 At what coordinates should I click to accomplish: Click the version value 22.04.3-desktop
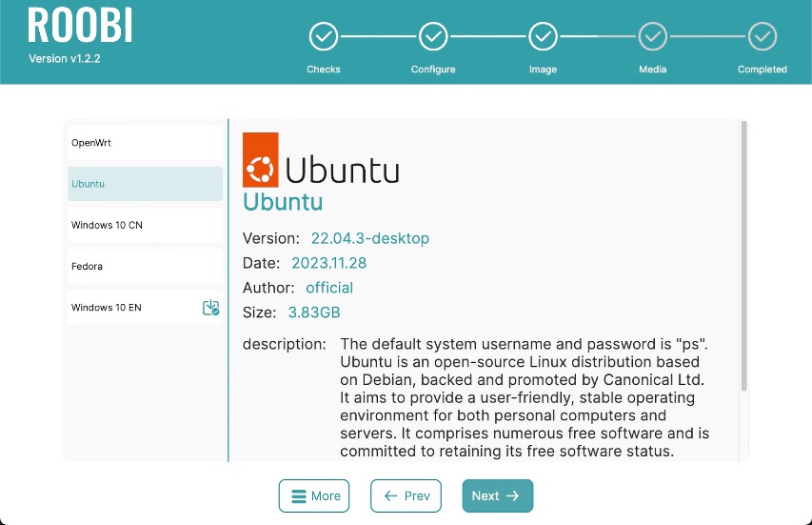[369, 238]
